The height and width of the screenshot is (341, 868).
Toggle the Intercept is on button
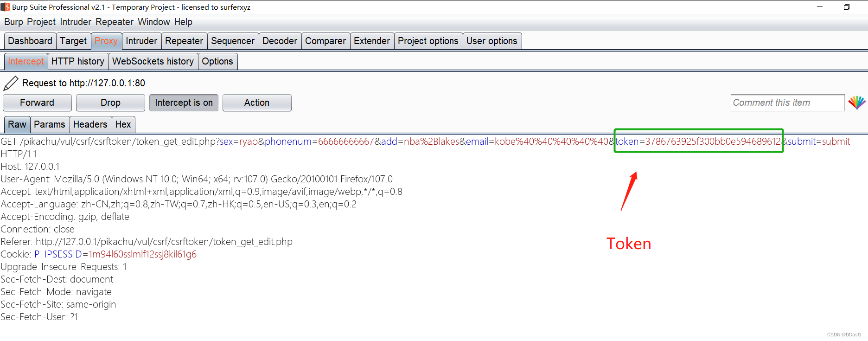click(184, 103)
